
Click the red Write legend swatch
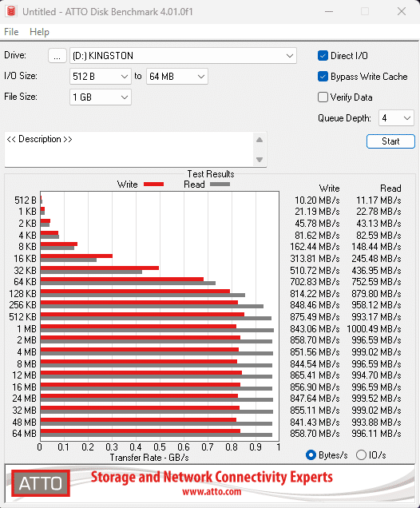click(153, 184)
